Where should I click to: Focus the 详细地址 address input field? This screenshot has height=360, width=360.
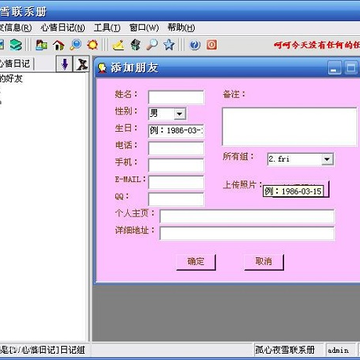247,233
